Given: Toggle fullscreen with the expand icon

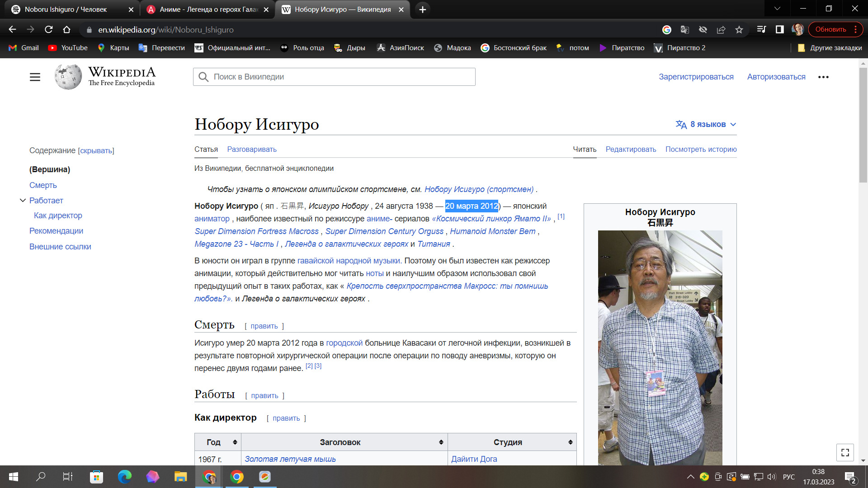Looking at the screenshot, I should coord(844,452).
